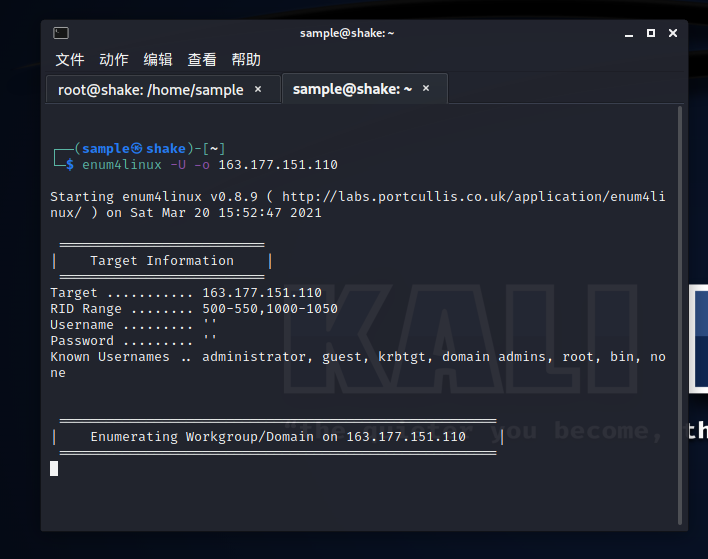Close the terminal window
Viewport: 708px width, 559px height.
coord(673,33)
